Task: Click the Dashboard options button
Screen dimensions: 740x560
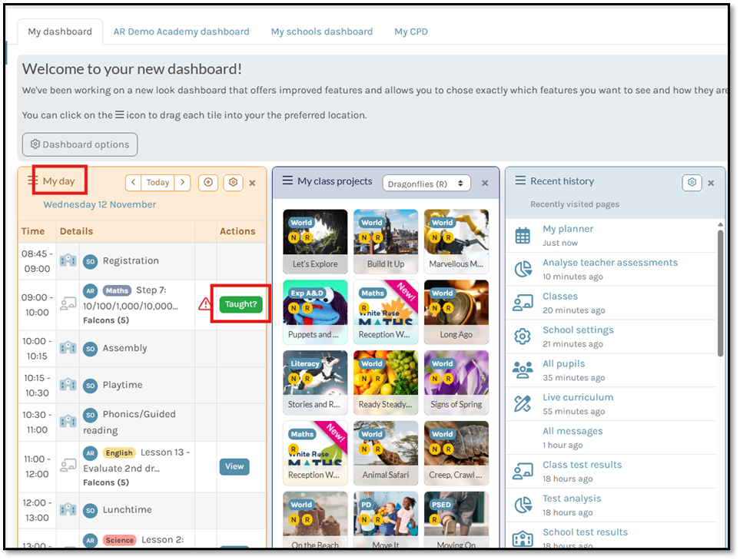Action: (80, 144)
